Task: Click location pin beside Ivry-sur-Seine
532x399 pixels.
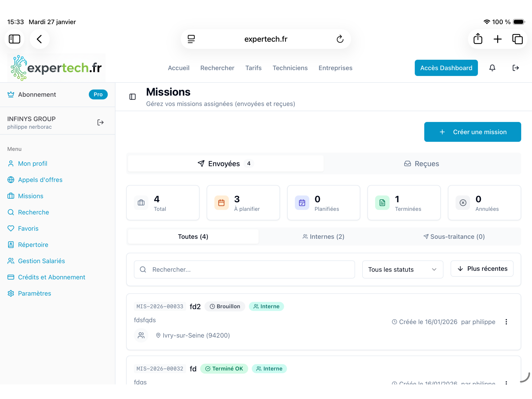Action: point(158,335)
